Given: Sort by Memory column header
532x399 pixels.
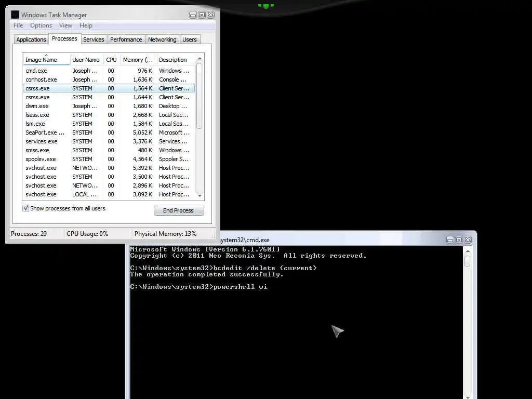Looking at the screenshot, I should click(138, 60).
